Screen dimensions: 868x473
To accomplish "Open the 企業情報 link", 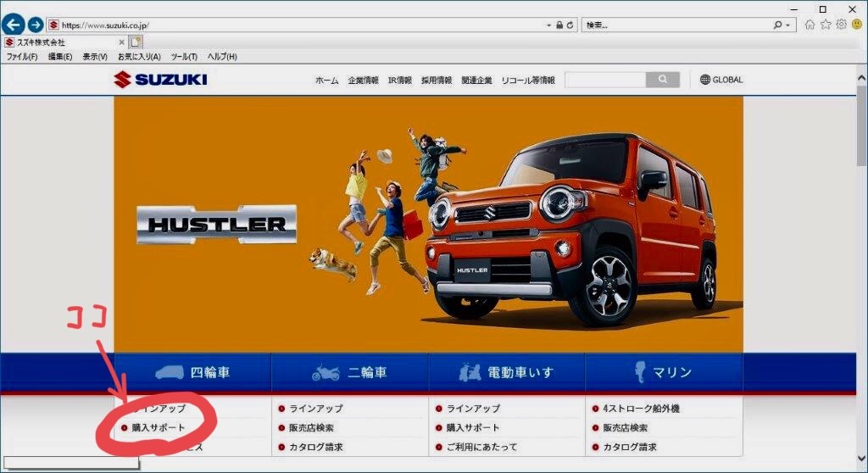I will (363, 81).
